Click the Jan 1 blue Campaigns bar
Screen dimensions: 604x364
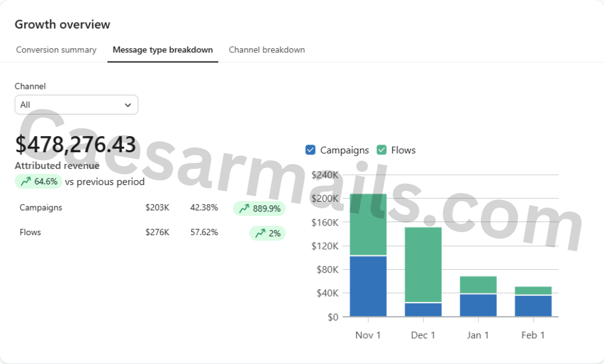[x=477, y=306]
